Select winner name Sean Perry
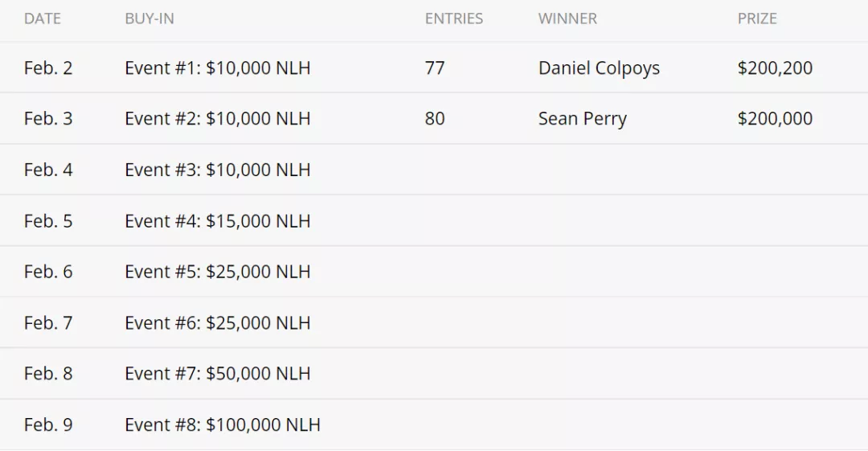The image size is (868, 451). 583,118
